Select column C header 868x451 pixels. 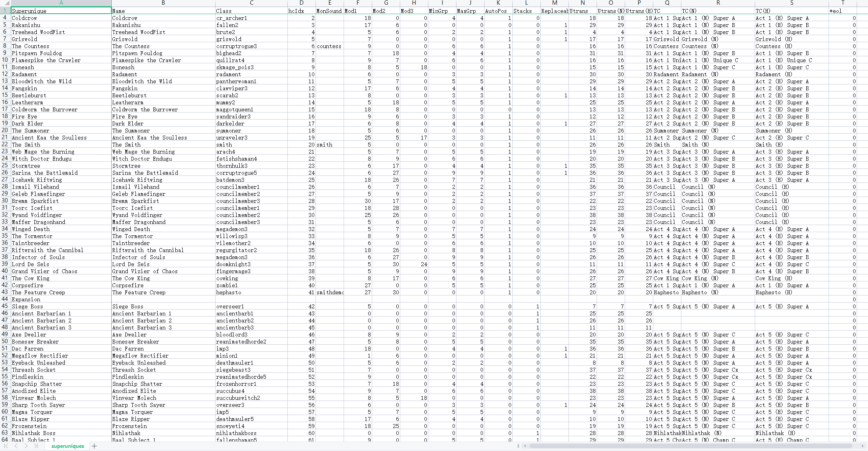[251, 3]
